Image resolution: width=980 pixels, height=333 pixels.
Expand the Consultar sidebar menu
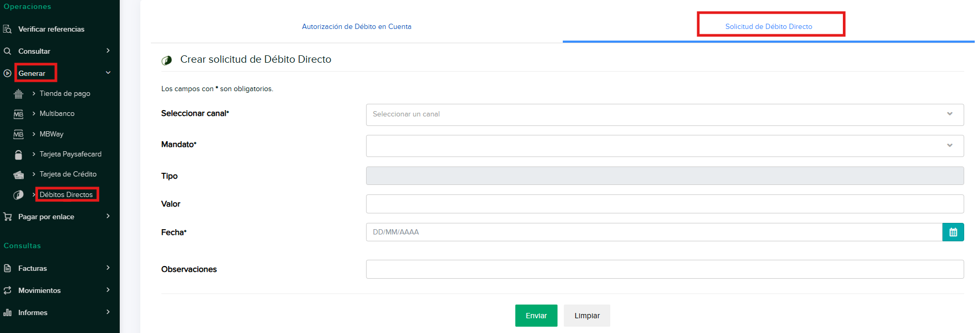point(108,51)
